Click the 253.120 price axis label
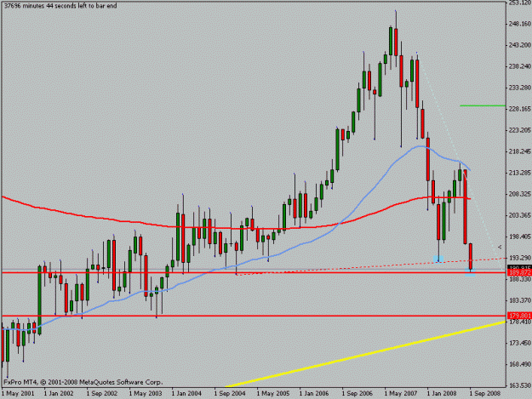The image size is (532, 399). pyautogui.click(x=519, y=3)
